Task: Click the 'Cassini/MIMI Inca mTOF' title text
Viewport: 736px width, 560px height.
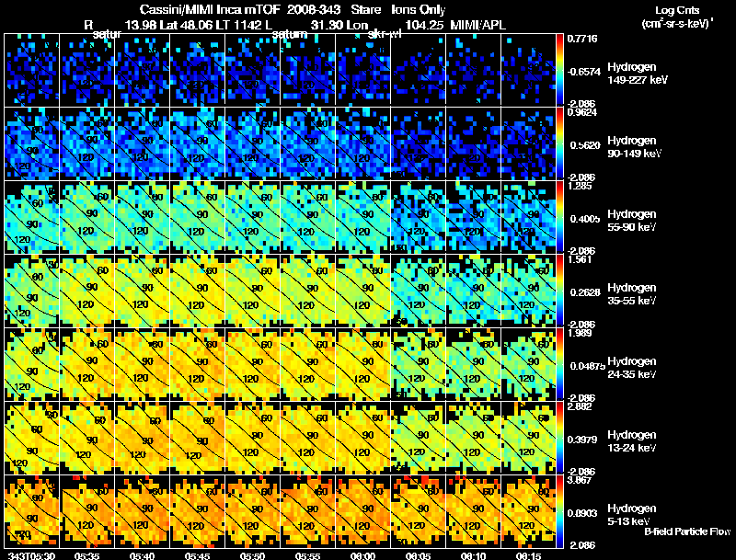Action: pyautogui.click(x=210, y=10)
